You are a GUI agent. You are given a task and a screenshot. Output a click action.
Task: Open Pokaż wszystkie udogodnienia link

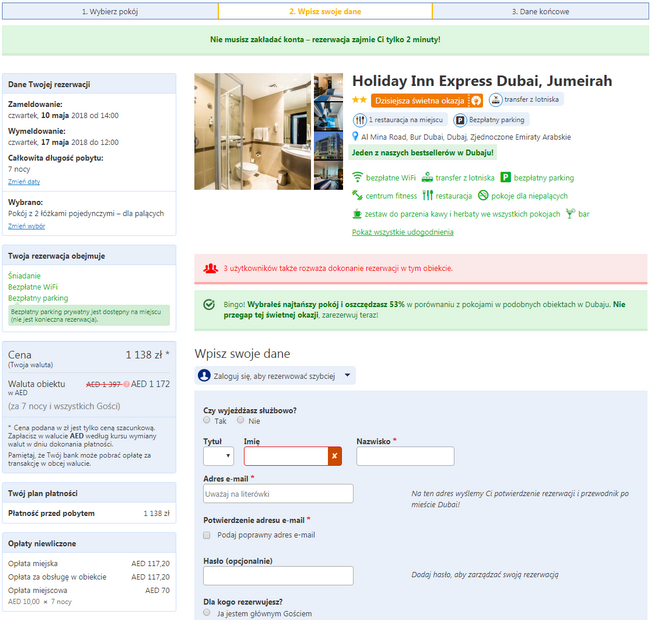pos(403,232)
